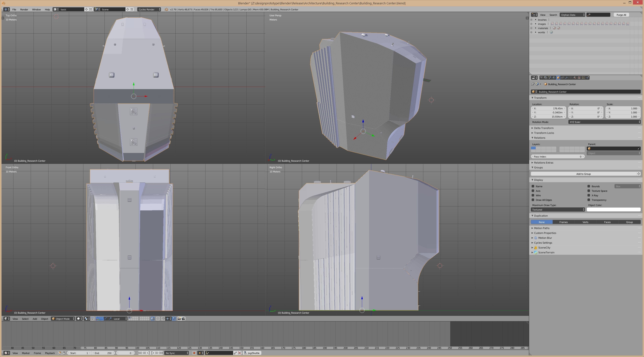Click the Purge All button
644x357 pixels.
click(621, 15)
